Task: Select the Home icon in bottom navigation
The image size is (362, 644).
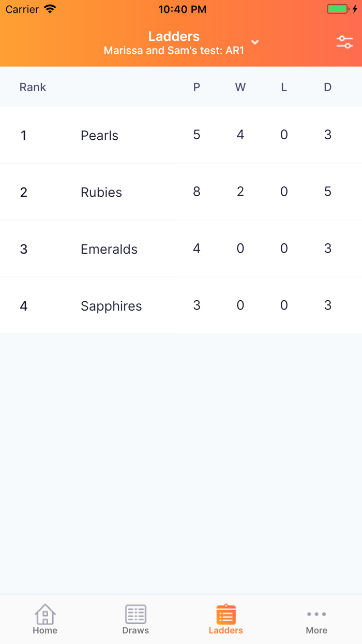Action: coord(45,615)
